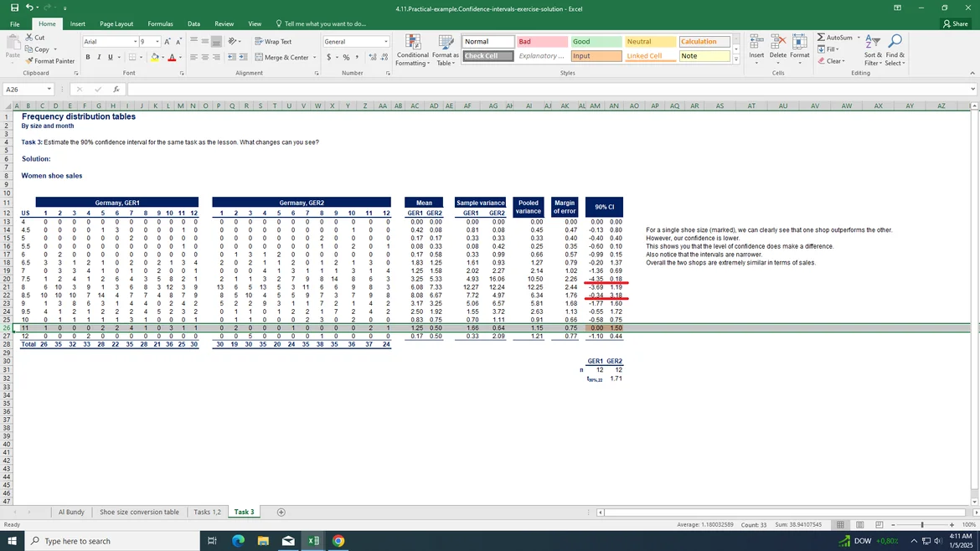The height and width of the screenshot is (551, 980).
Task: Switch to the Shoe size conversion table sheet
Action: (139, 512)
